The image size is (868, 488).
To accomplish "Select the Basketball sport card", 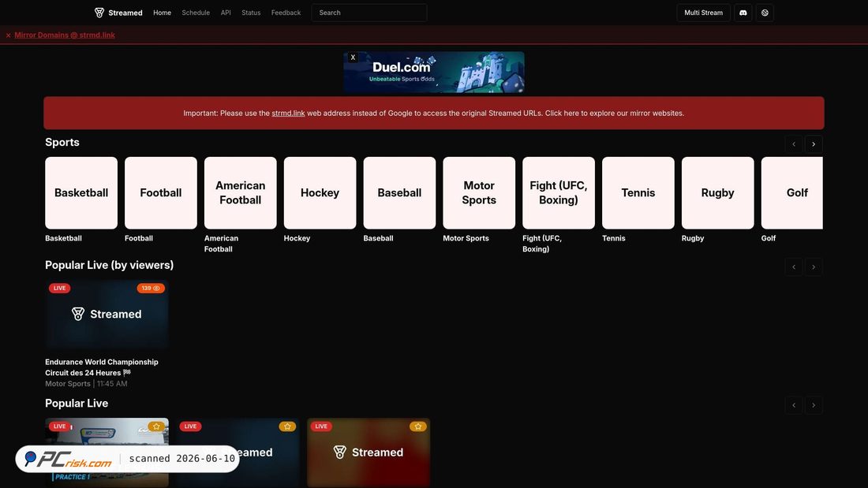I will tap(81, 192).
